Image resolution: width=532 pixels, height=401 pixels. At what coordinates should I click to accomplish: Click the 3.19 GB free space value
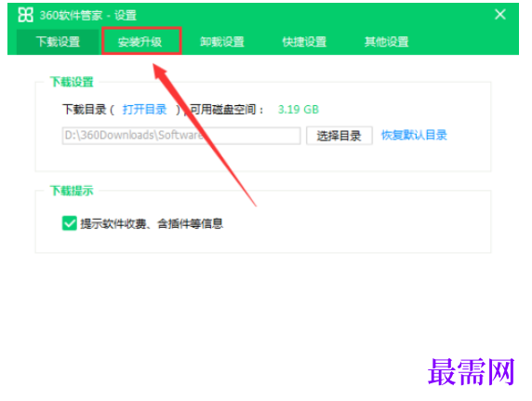point(299,110)
